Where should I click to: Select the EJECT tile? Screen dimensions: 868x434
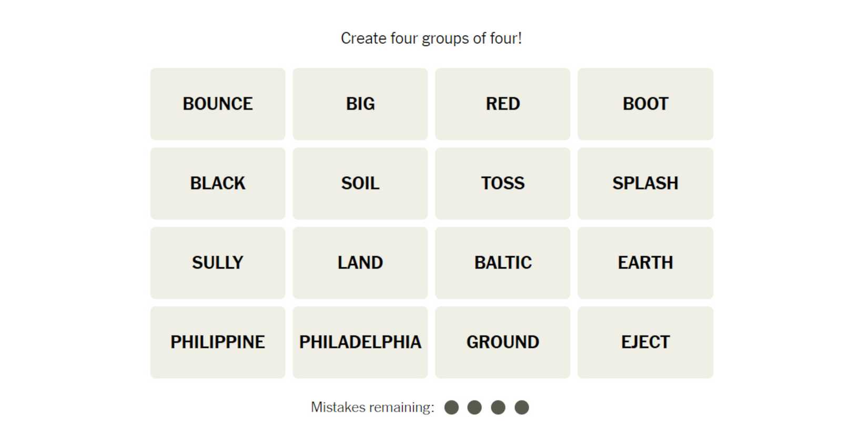pyautogui.click(x=645, y=342)
